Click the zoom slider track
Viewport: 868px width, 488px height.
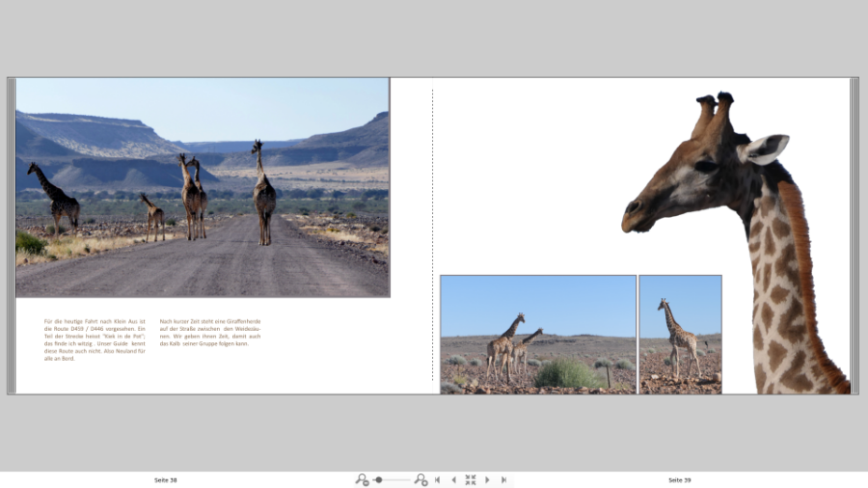tap(397, 479)
